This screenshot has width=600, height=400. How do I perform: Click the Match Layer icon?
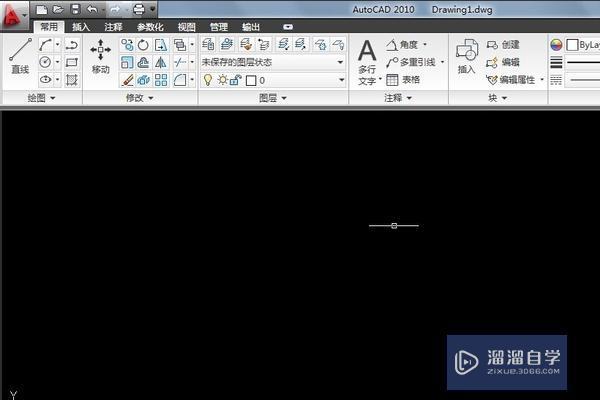pyautogui.click(x=246, y=44)
